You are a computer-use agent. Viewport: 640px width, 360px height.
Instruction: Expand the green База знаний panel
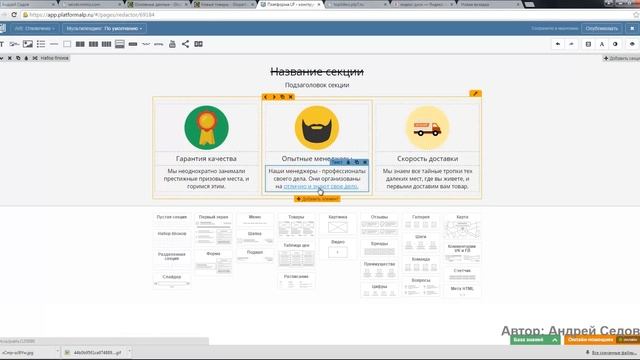535,340
